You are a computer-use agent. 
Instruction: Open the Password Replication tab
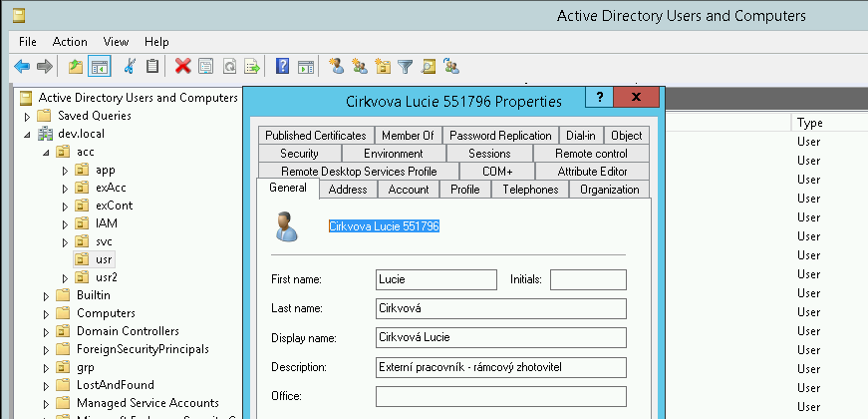[x=500, y=136]
